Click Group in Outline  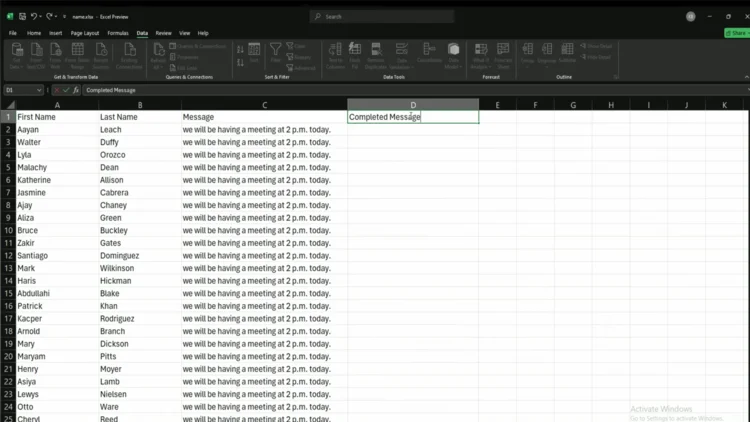pyautogui.click(x=528, y=56)
